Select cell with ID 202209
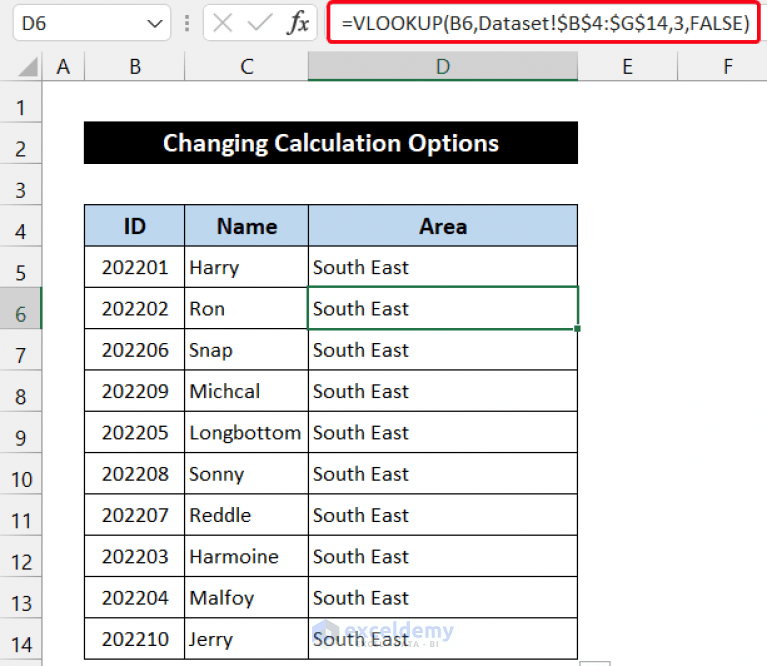 coord(135,391)
